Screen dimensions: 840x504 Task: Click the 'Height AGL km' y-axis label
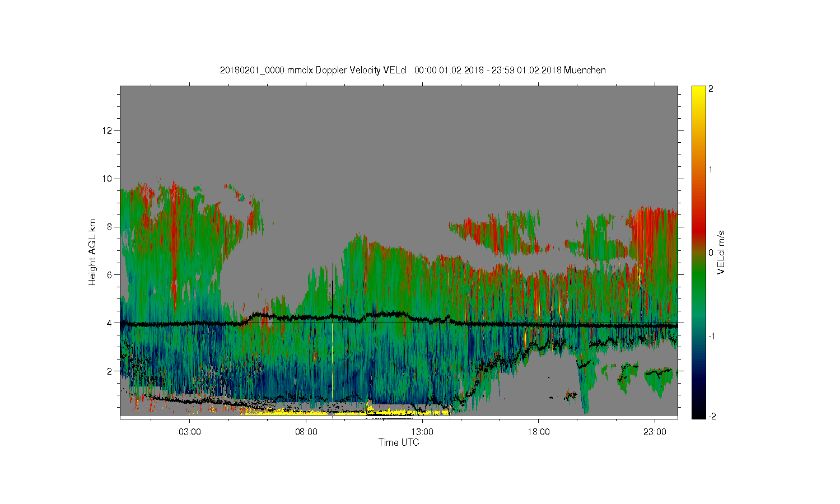(x=92, y=252)
